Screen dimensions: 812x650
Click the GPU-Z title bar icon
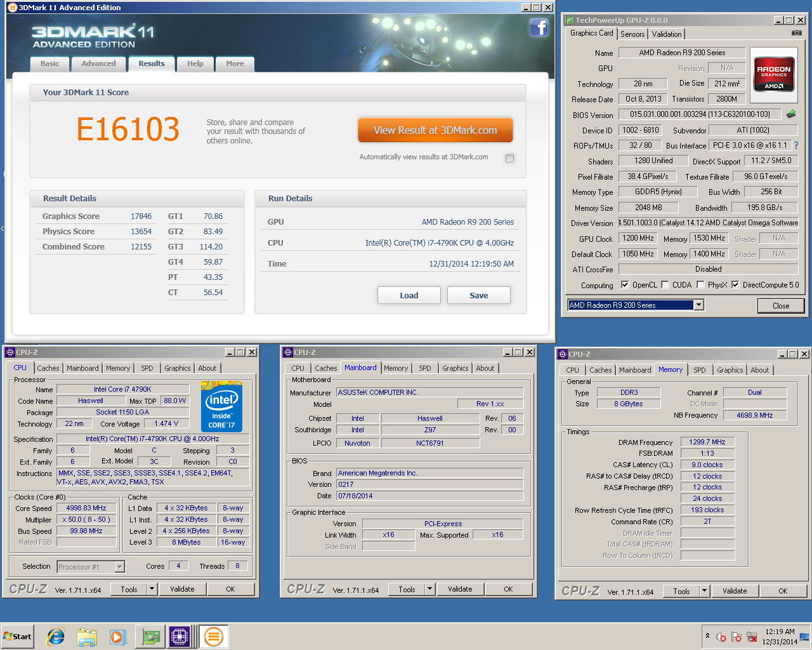570,20
